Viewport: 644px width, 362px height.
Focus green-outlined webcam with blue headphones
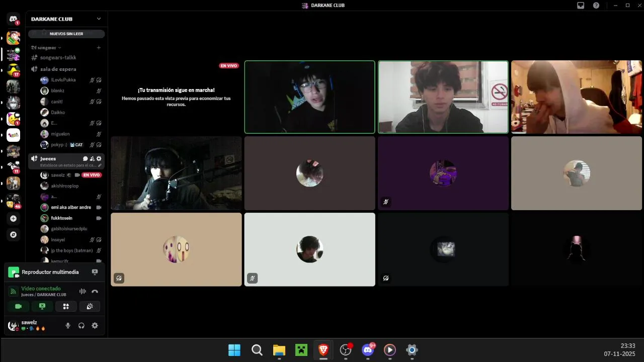point(310,97)
